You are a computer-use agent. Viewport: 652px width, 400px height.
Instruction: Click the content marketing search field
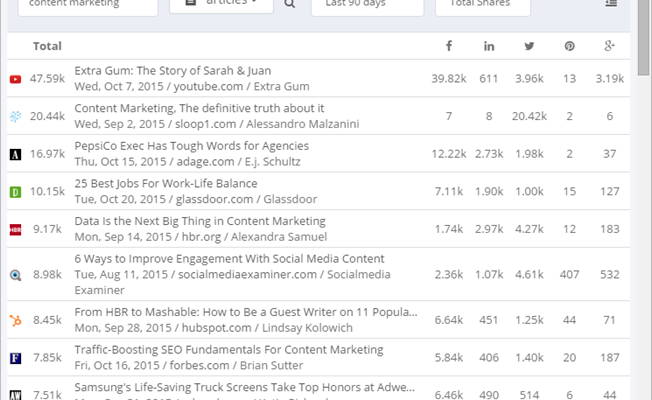[x=88, y=6]
